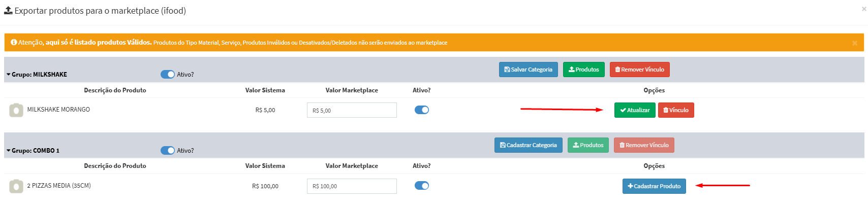Open Produtos for the MILKSHAKE group
868x207 pixels.
[x=583, y=70]
